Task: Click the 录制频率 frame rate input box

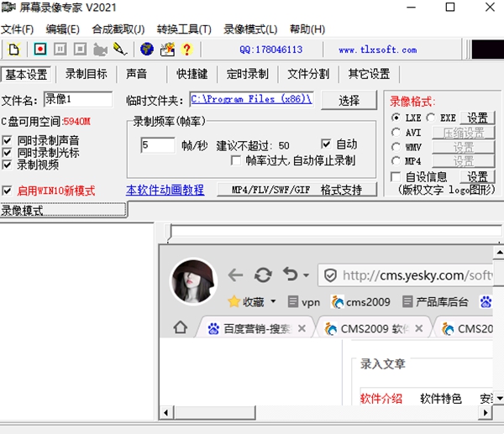Action: 157,145
